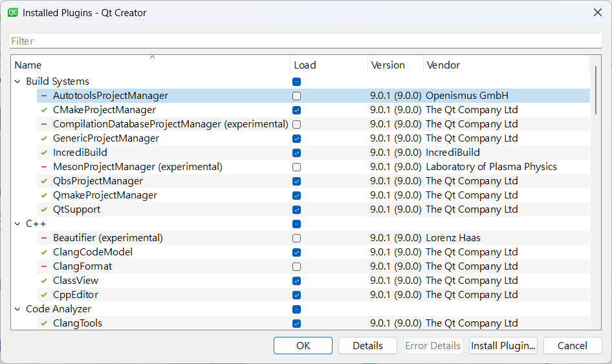Select the MesonProjectManager (experimental) row

(313, 167)
